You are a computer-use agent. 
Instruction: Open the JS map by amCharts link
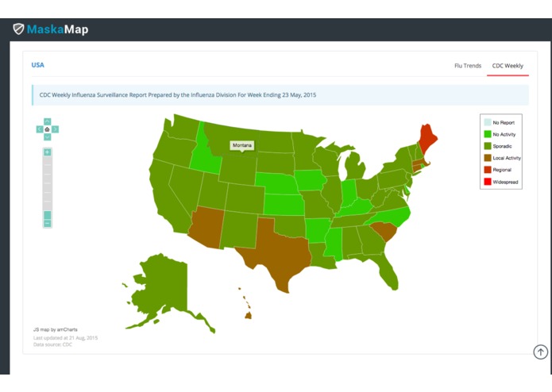click(x=56, y=329)
